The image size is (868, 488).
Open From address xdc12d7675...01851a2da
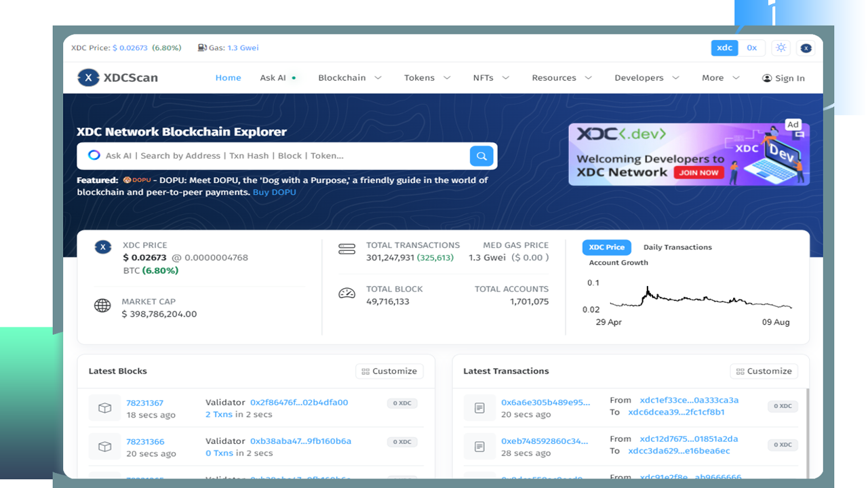click(689, 439)
